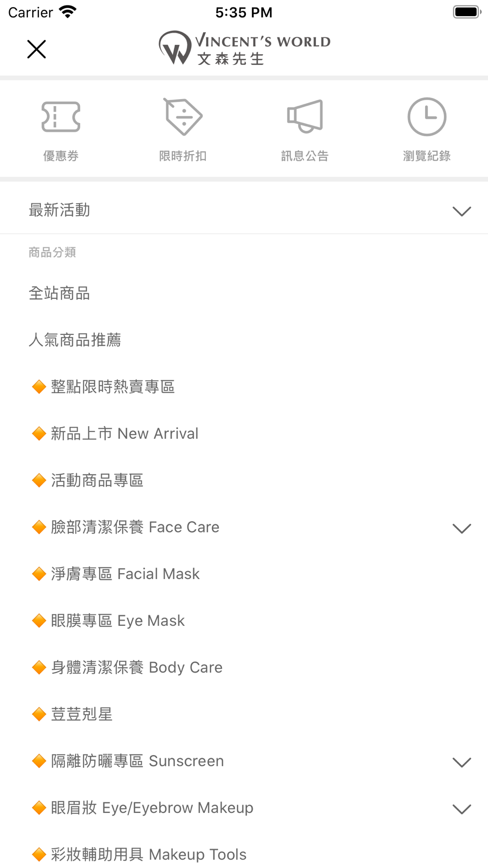This screenshot has width=488, height=868.
Task: Expand the Eye/Eyebrow Makeup chevron
Action: (461, 808)
